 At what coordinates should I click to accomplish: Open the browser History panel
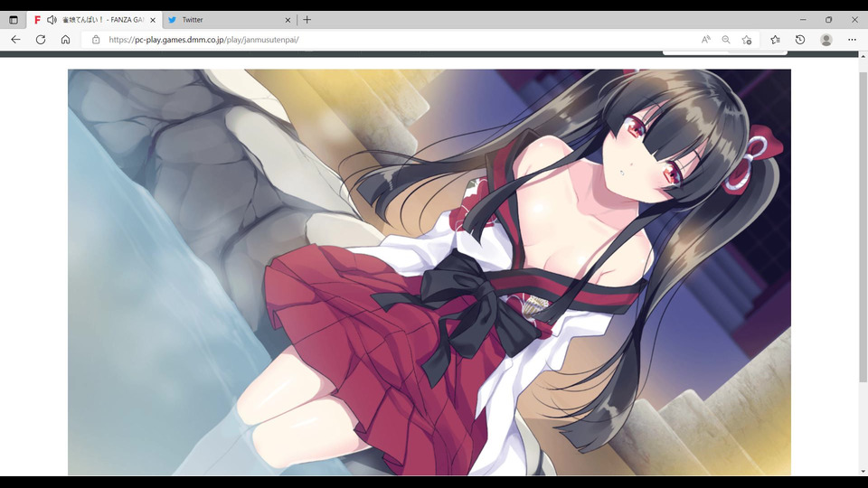(800, 40)
